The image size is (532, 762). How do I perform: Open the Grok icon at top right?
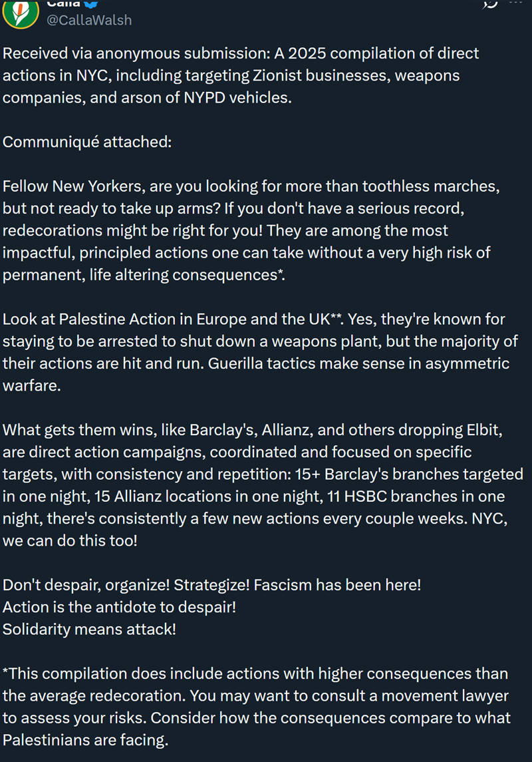490,4
